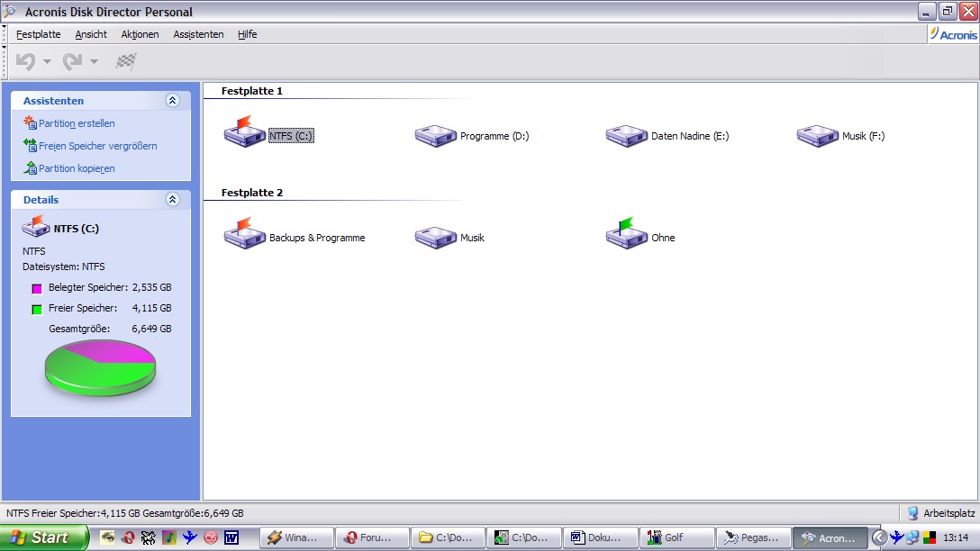Open the Festplatte menu
Image resolution: width=980 pixels, height=551 pixels.
pyautogui.click(x=38, y=34)
